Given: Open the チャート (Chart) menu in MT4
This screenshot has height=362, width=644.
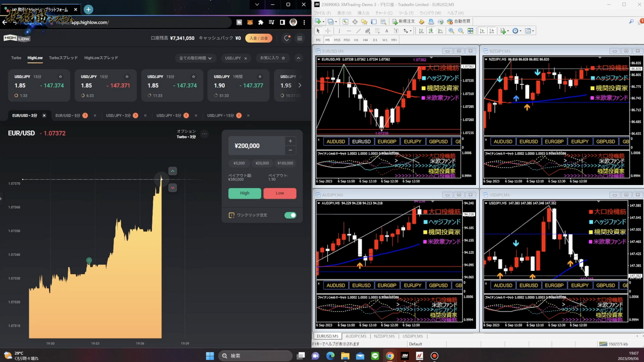Looking at the screenshot, I should 384,13.
